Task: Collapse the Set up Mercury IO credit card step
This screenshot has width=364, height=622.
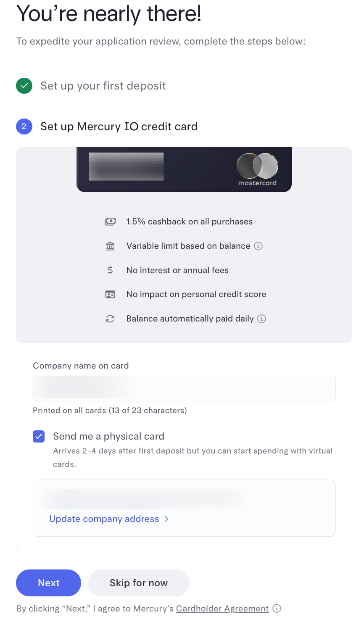Action: tap(119, 127)
